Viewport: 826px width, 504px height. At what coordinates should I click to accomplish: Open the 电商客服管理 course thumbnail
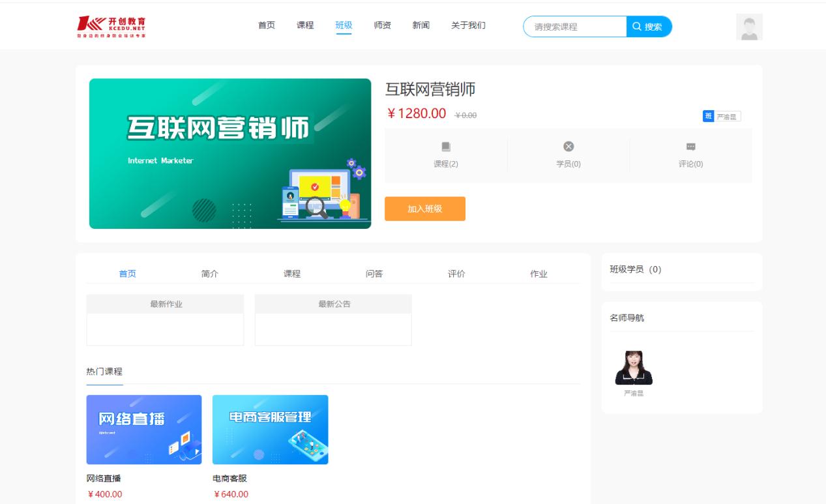[271, 430]
